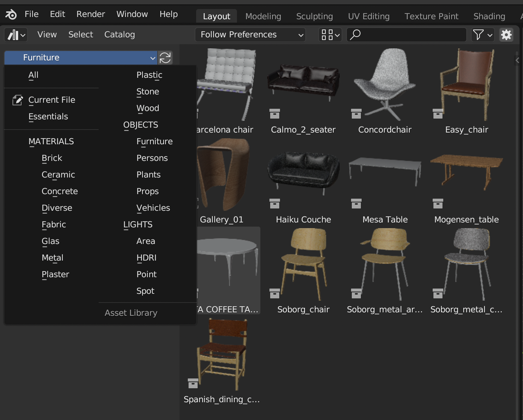Image resolution: width=523 pixels, height=420 pixels.
Task: Click the Current File edit icon
Action: pos(17,100)
